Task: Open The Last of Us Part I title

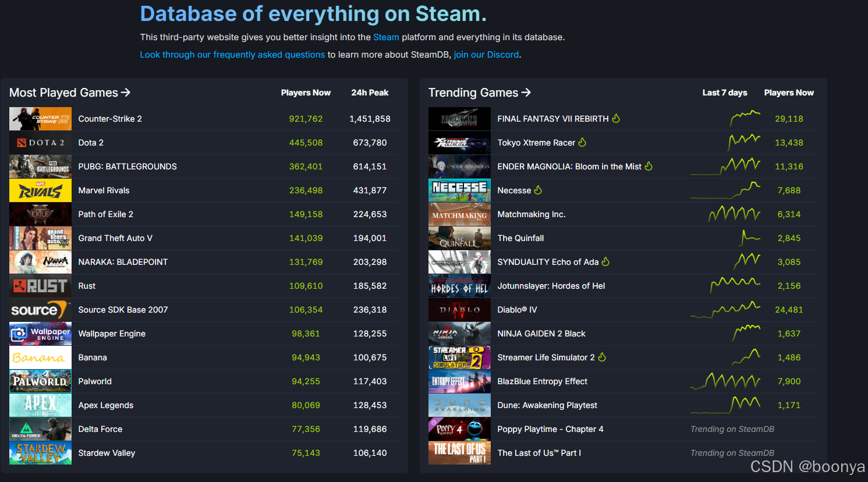Action: [539, 453]
